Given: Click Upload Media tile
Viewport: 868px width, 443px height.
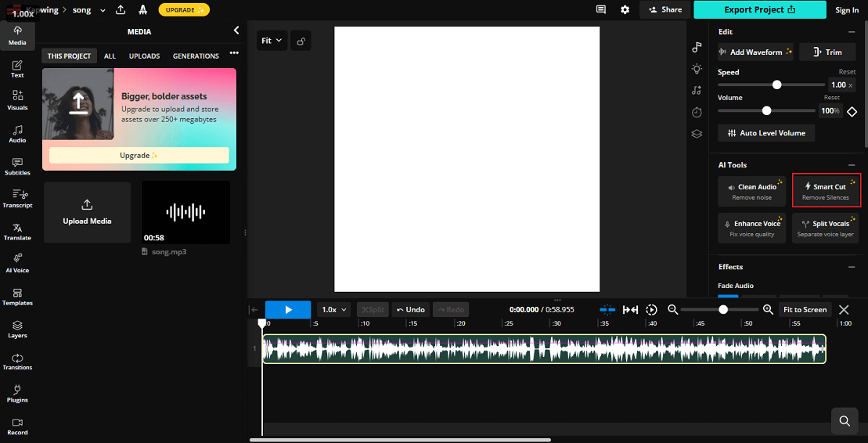Looking at the screenshot, I should (87, 213).
